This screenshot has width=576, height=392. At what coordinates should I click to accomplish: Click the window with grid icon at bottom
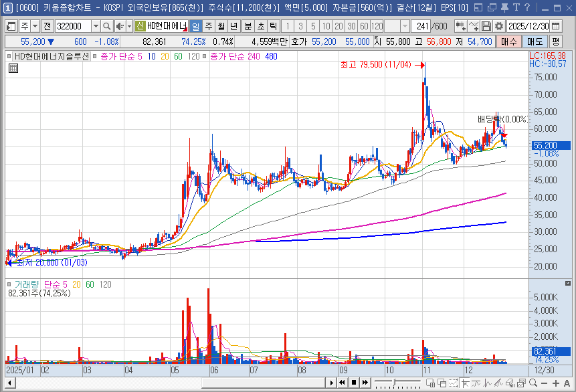point(431,383)
